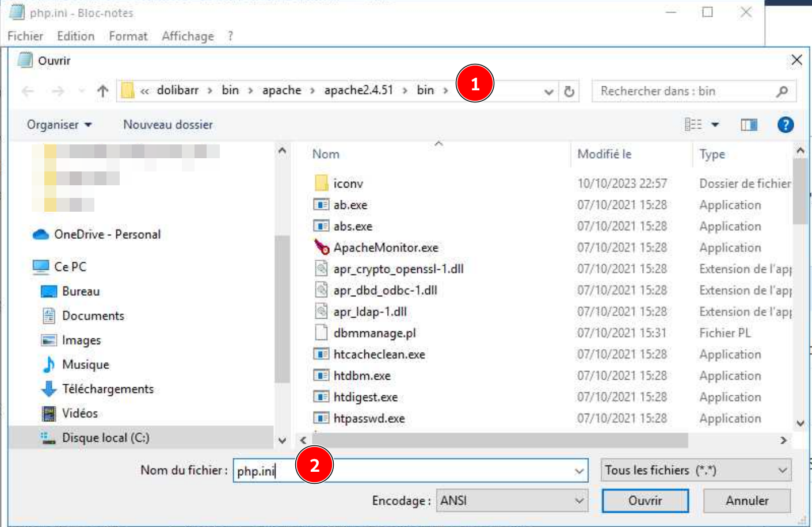The width and height of the screenshot is (812, 527).
Task: Click the OneDrive cloud icon
Action: tap(41, 235)
